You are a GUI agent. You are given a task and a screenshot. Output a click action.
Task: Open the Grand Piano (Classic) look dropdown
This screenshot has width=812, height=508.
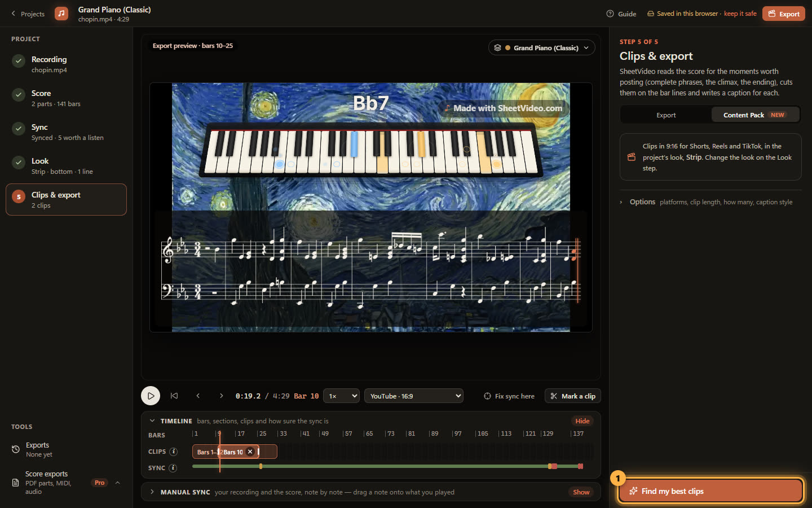point(541,48)
